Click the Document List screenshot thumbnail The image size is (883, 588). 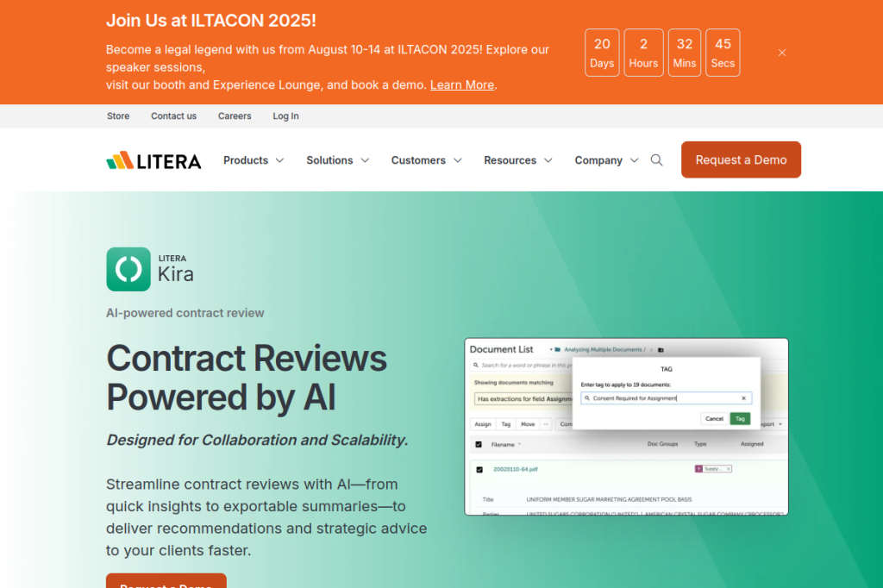[x=626, y=427]
